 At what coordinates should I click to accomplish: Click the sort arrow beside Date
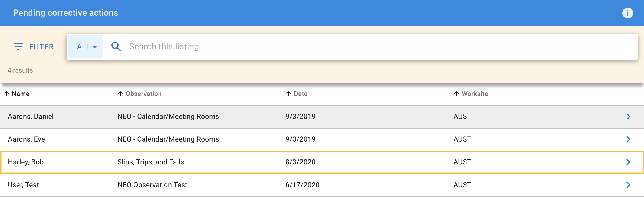click(x=289, y=94)
